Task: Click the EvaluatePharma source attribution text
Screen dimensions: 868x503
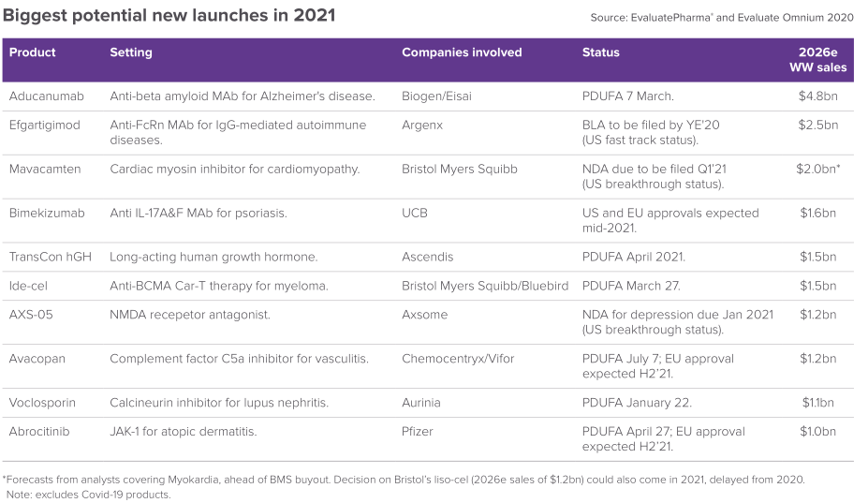Action: pos(722,18)
